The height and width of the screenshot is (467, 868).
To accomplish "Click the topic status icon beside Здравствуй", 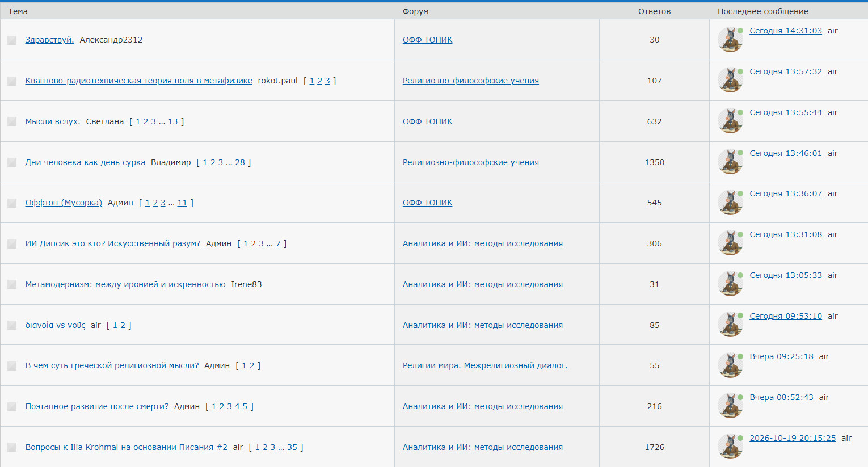I will pos(12,40).
